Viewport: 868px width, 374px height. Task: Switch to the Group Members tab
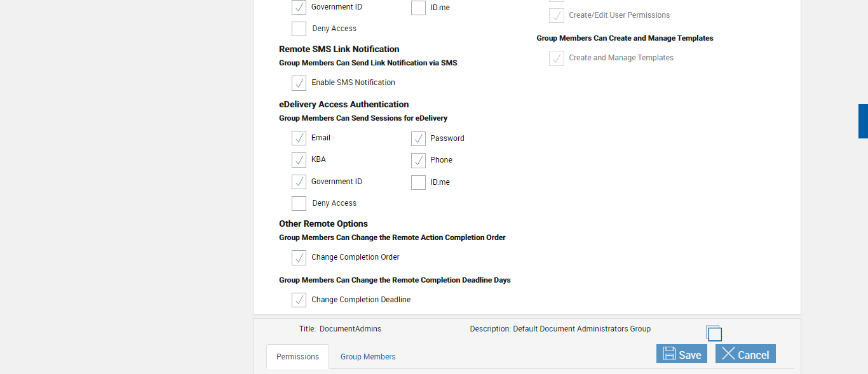coord(368,357)
